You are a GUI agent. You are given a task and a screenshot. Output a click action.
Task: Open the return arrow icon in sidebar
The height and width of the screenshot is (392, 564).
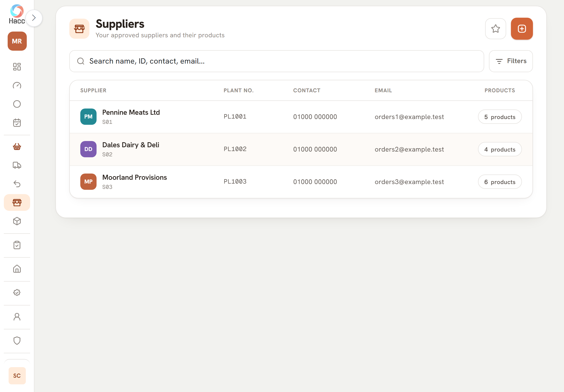[17, 184]
